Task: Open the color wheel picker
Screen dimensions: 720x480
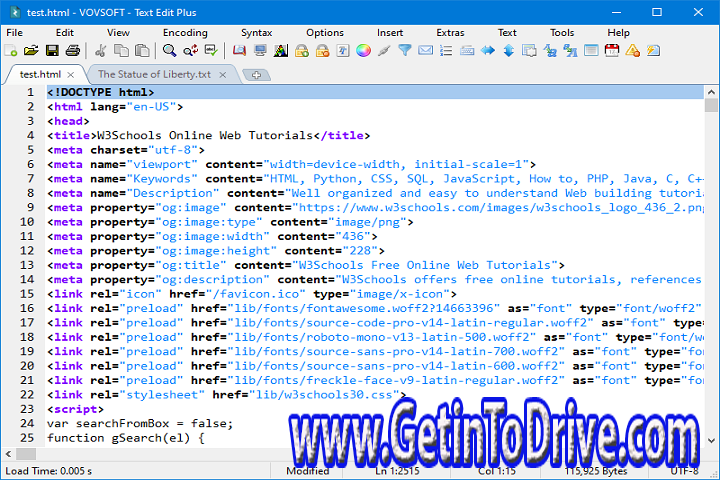Action: (363, 51)
